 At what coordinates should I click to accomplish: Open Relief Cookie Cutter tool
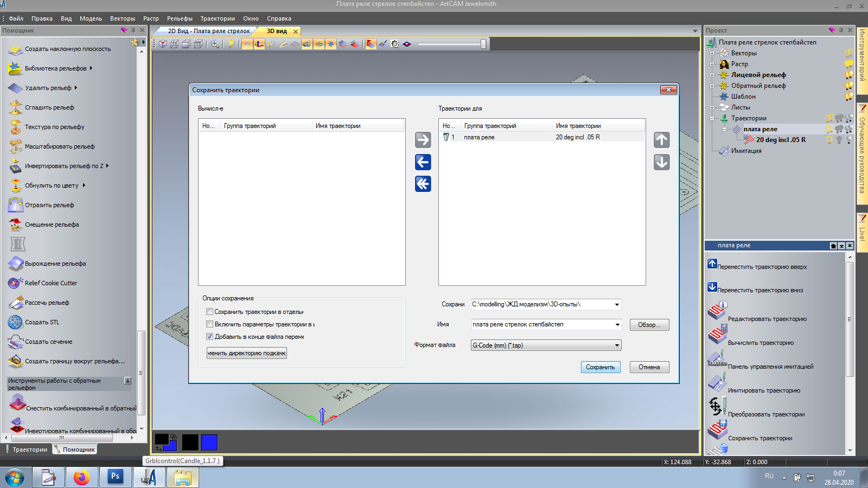click(x=51, y=283)
